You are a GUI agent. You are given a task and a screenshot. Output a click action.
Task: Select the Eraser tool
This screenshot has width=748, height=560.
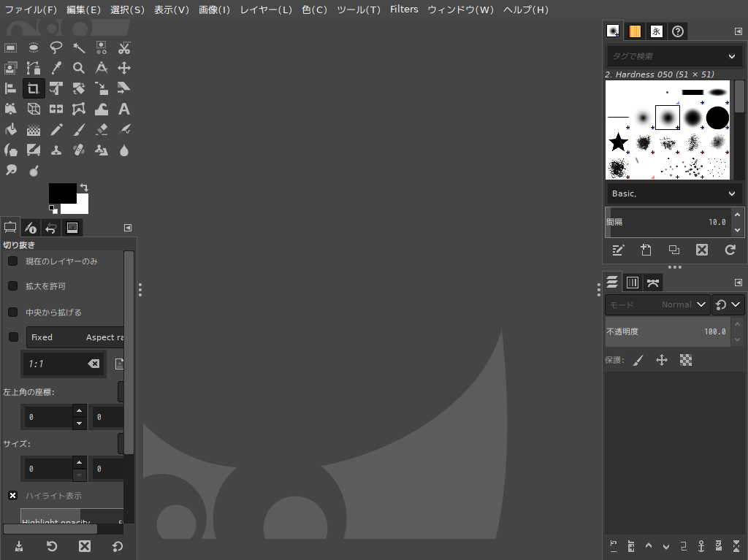pos(102,130)
